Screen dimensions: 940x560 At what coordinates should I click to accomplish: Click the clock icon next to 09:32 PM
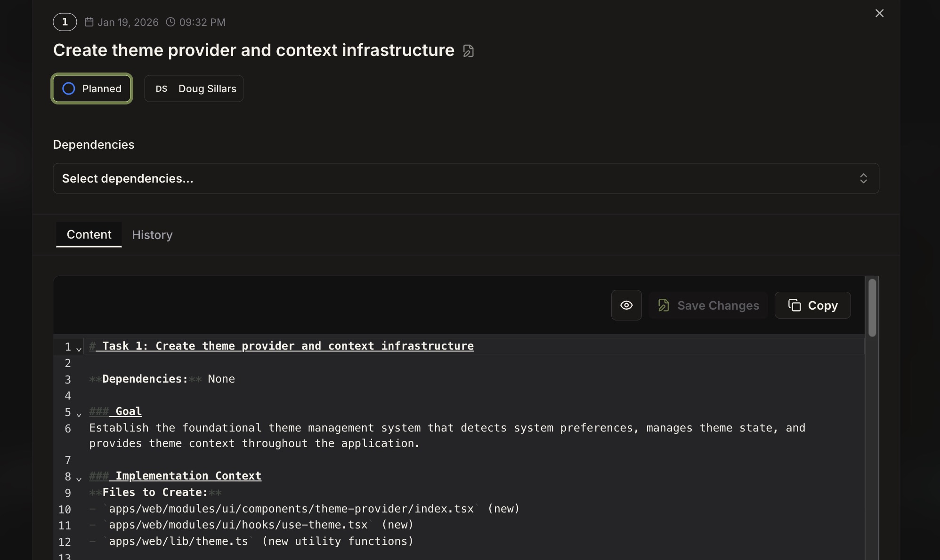pos(170,22)
